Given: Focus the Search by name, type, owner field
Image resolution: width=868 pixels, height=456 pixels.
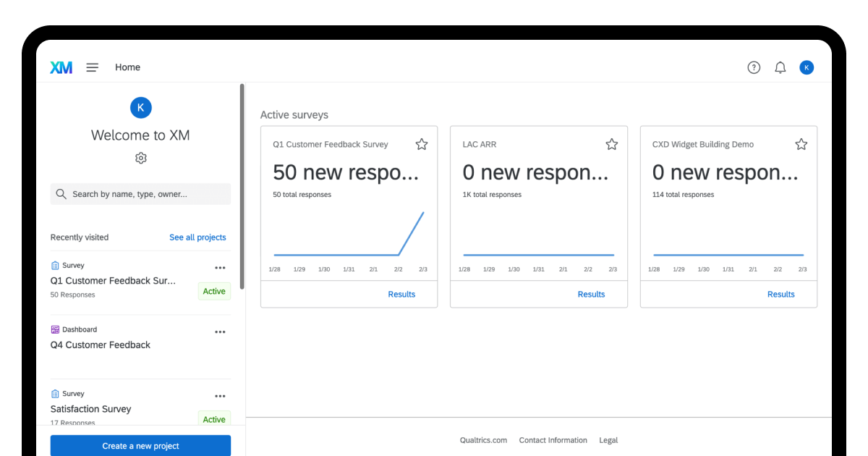Looking at the screenshot, I should point(140,194).
